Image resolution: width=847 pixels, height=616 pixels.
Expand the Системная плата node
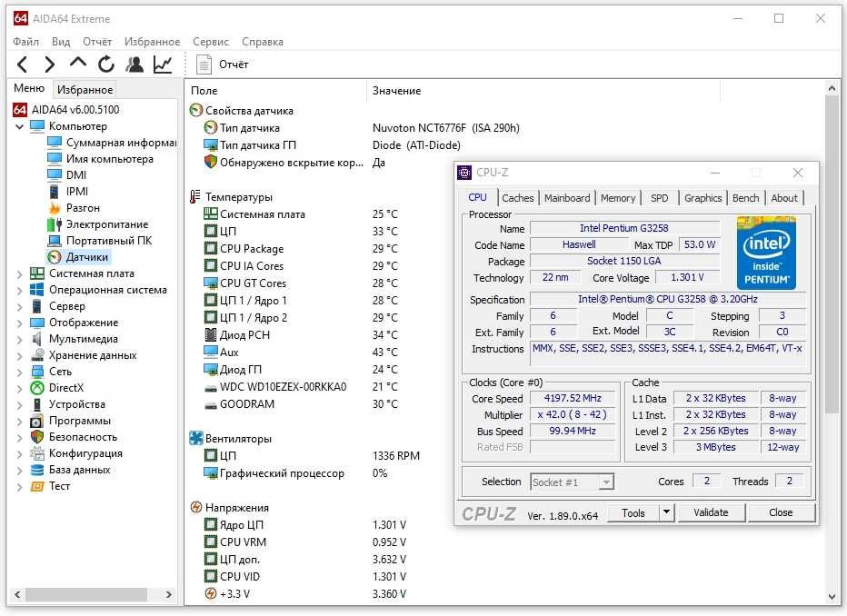19,273
